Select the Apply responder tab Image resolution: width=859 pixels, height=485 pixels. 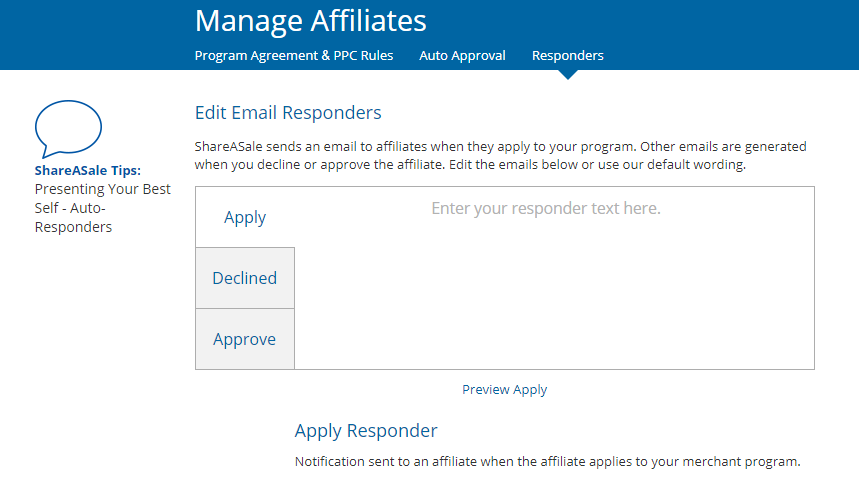click(245, 217)
